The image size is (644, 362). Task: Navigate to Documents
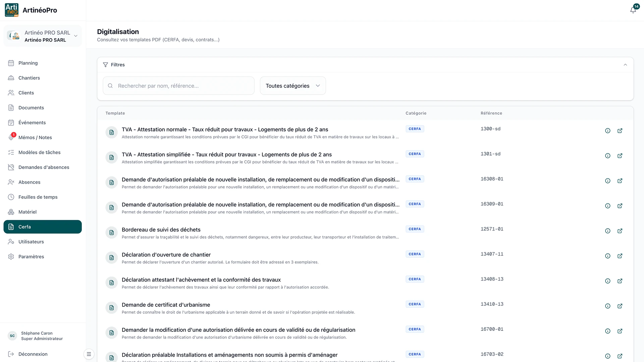tap(43, 108)
